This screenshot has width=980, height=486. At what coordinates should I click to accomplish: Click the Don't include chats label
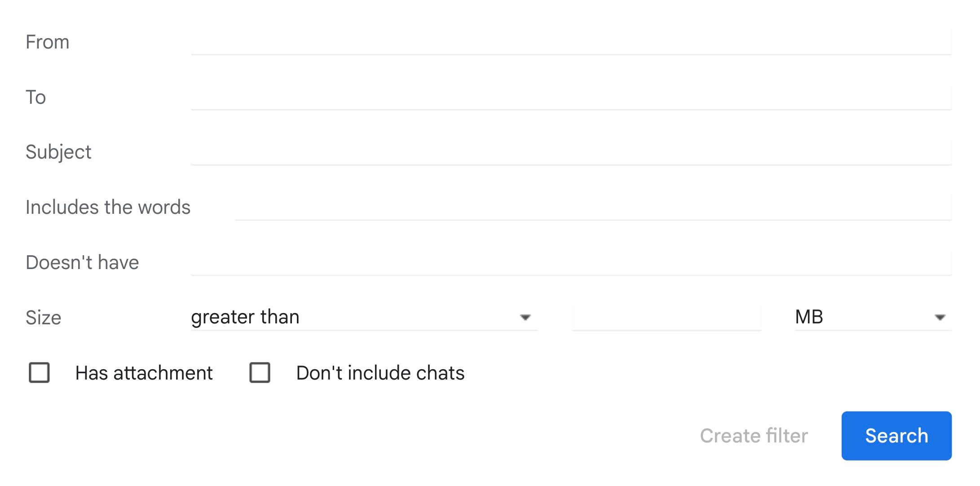[x=380, y=373]
